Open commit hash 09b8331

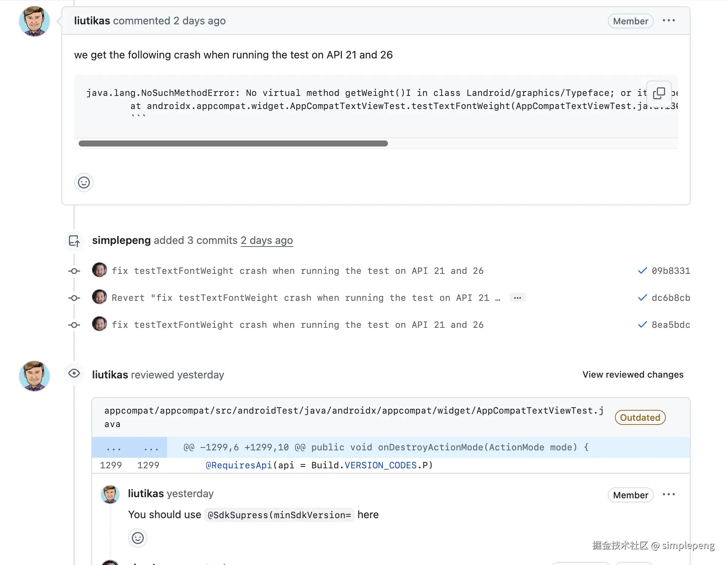(671, 271)
